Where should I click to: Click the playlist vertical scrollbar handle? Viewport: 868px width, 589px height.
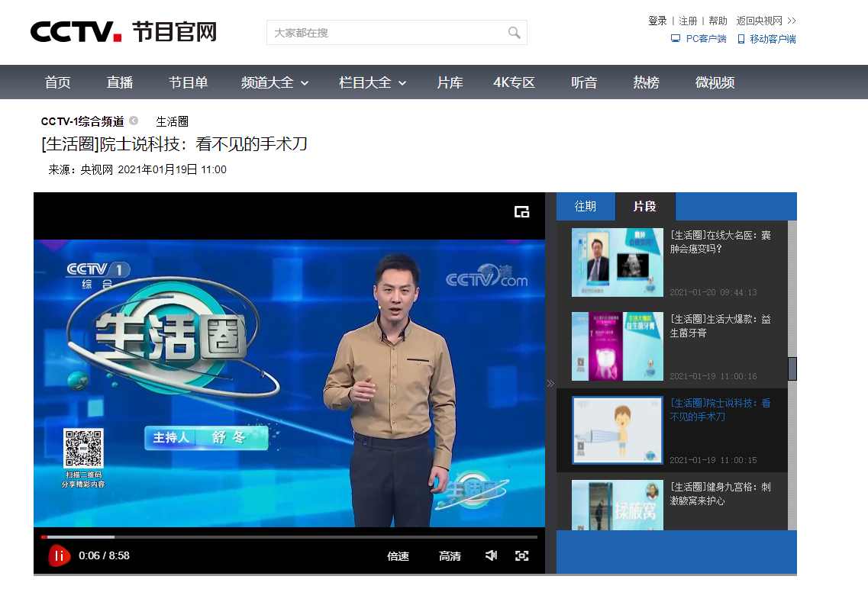click(792, 369)
